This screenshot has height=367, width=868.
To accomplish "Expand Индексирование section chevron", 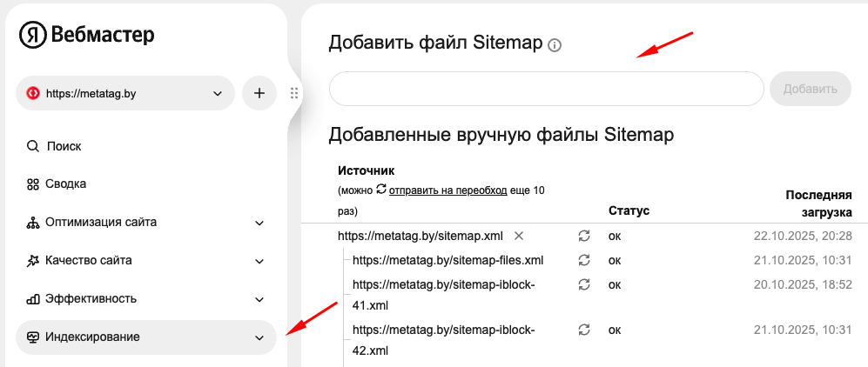I will pyautogui.click(x=259, y=337).
